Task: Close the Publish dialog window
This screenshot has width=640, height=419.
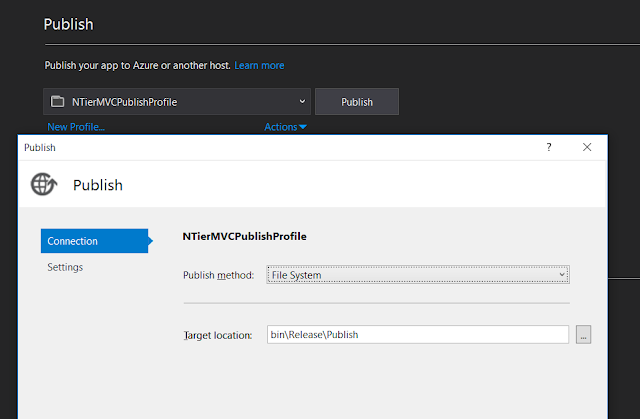Action: [587, 147]
